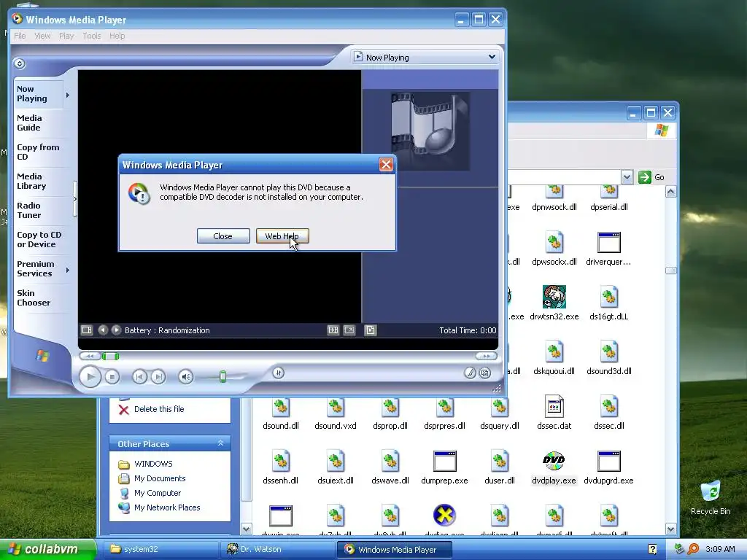The height and width of the screenshot is (560, 747).
Task: Switch to Dr. Watson in the taskbar
Action: pyautogui.click(x=276, y=549)
